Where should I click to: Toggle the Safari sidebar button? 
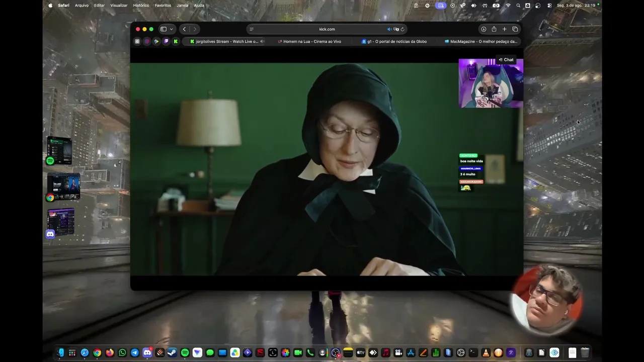pyautogui.click(x=163, y=29)
